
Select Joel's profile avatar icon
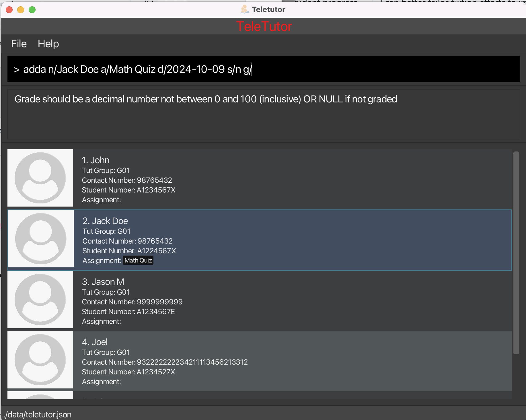40,360
